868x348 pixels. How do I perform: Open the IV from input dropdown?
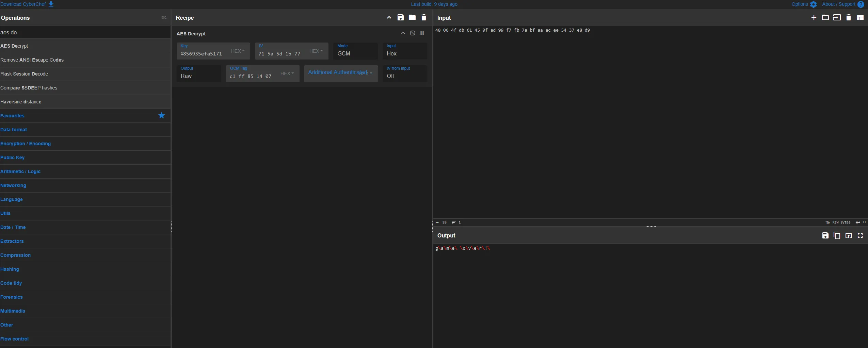[x=405, y=73]
